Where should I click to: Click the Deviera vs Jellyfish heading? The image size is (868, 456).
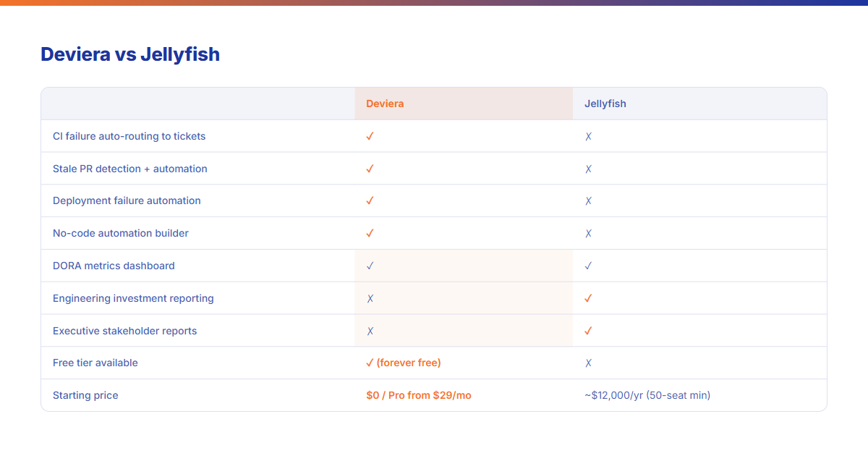click(x=130, y=54)
